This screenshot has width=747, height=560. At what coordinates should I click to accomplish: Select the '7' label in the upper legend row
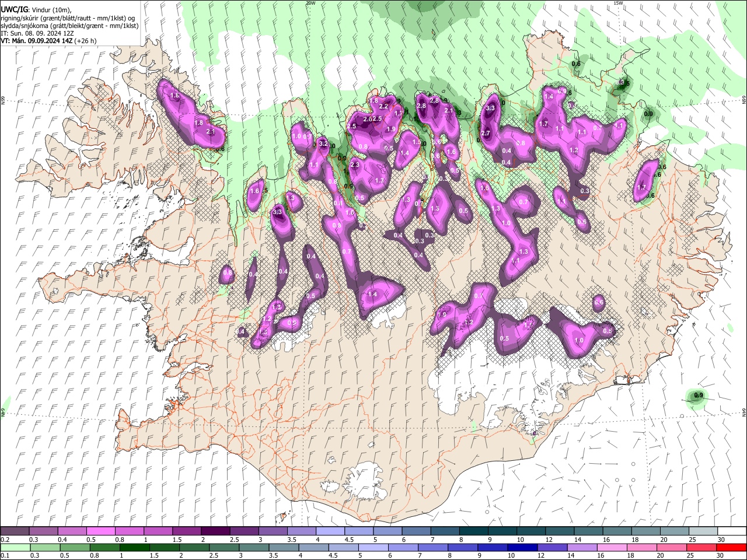[x=433, y=540]
